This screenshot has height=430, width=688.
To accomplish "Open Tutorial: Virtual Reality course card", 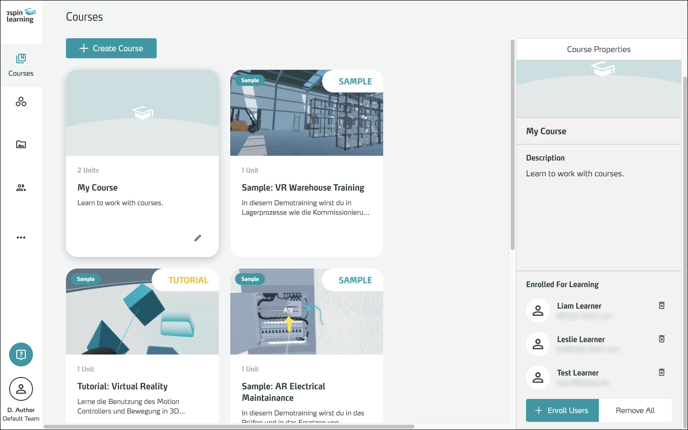I will coord(142,386).
